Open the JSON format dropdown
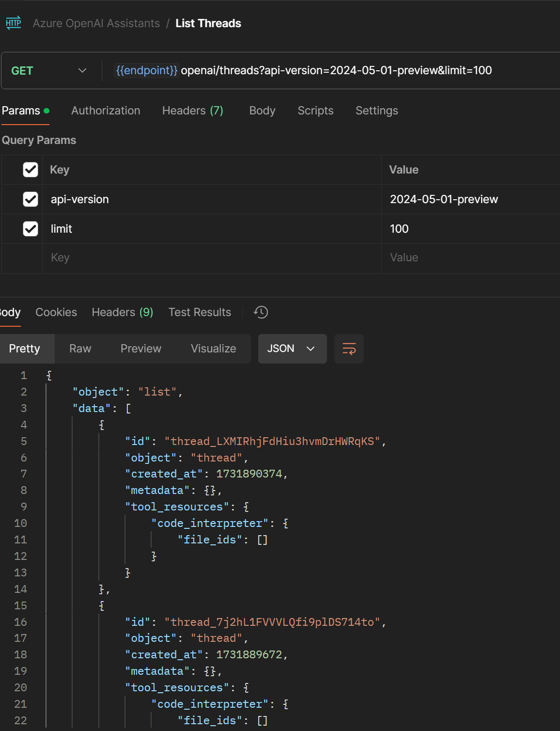The width and height of the screenshot is (560, 731). click(x=292, y=349)
